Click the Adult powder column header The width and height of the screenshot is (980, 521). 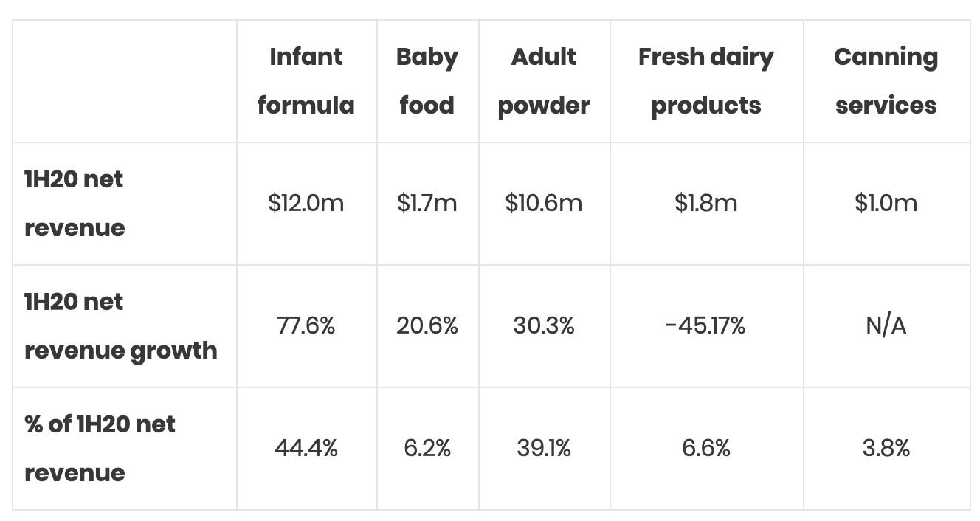tap(544, 80)
